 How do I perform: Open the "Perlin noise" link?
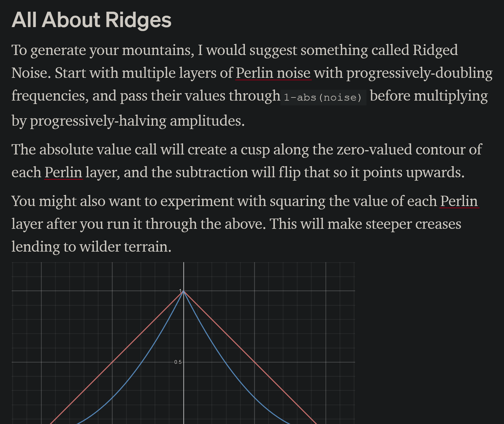[x=273, y=73]
